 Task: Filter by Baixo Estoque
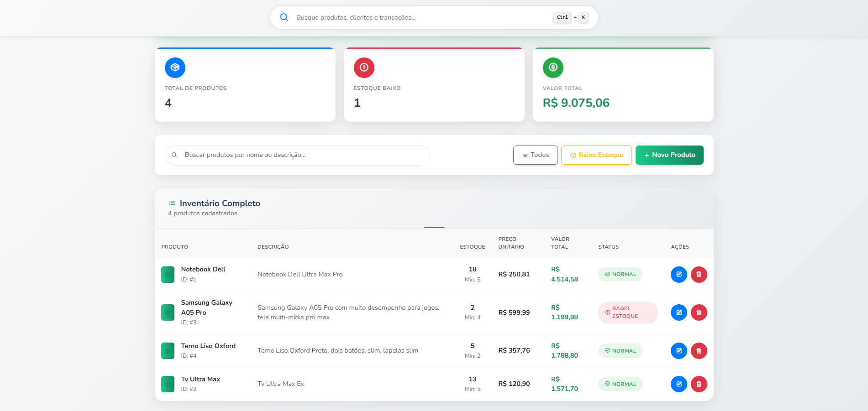(596, 155)
